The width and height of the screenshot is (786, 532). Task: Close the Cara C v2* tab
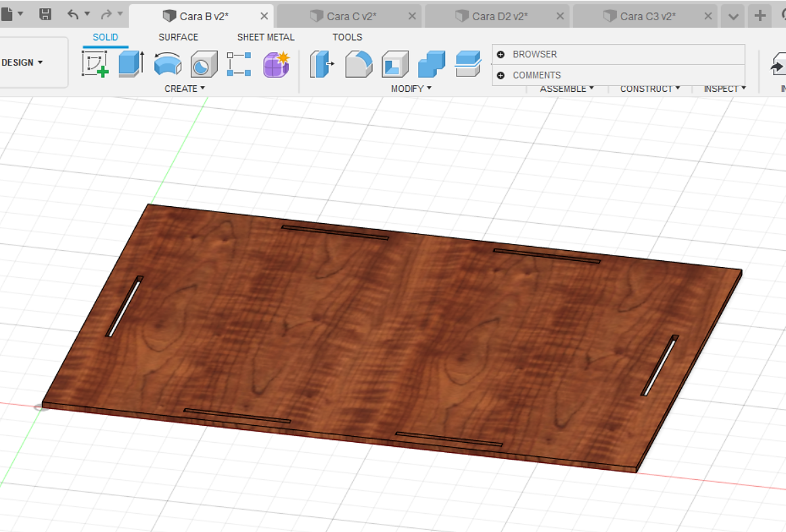[x=412, y=16]
